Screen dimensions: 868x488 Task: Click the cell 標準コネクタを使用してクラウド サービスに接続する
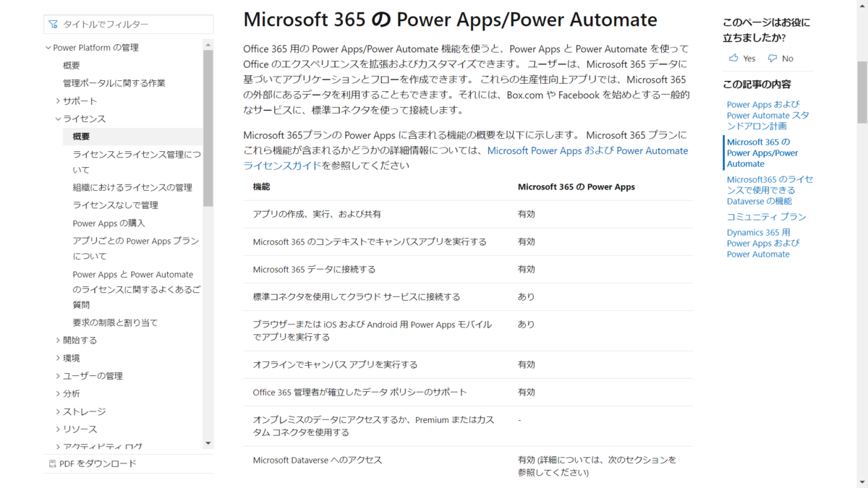tap(357, 296)
